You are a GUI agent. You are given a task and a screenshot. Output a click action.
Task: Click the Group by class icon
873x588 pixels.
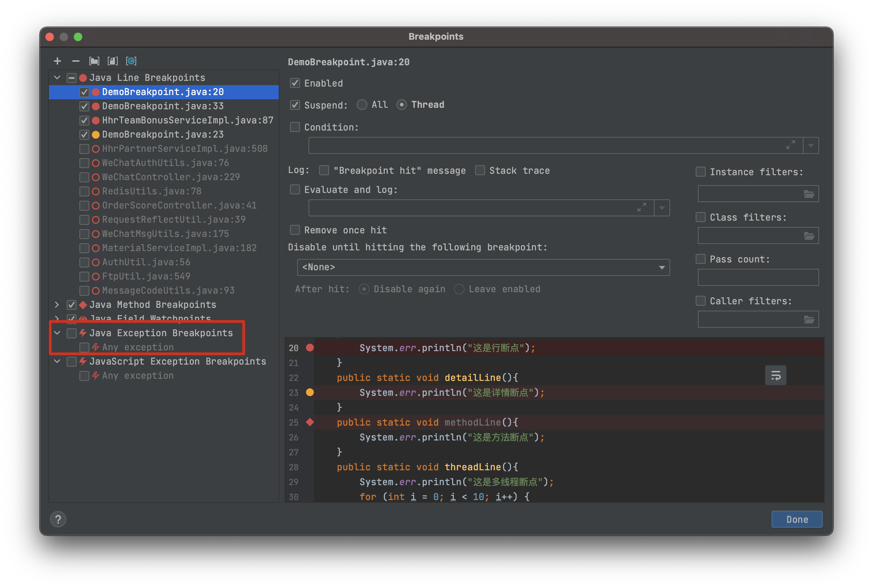[131, 61]
